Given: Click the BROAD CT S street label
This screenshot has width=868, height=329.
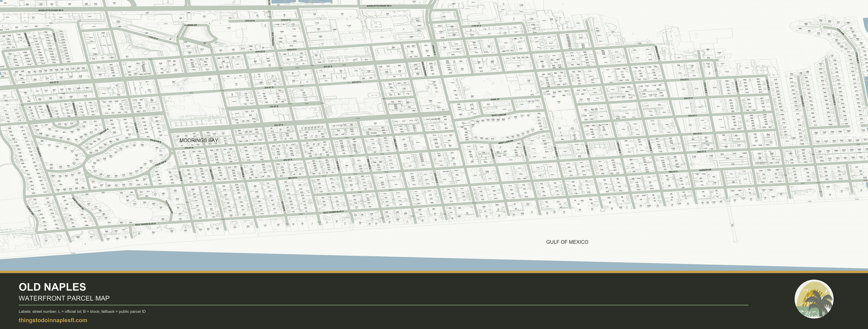Looking at the screenshot, I should [x=74, y=109].
